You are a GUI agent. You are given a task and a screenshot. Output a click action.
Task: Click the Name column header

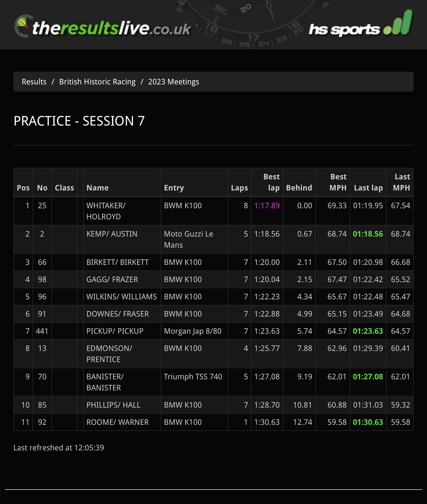click(x=98, y=188)
